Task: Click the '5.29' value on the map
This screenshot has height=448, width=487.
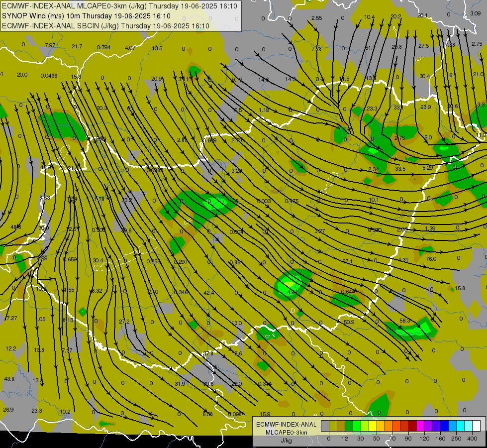Action: tap(428, 168)
